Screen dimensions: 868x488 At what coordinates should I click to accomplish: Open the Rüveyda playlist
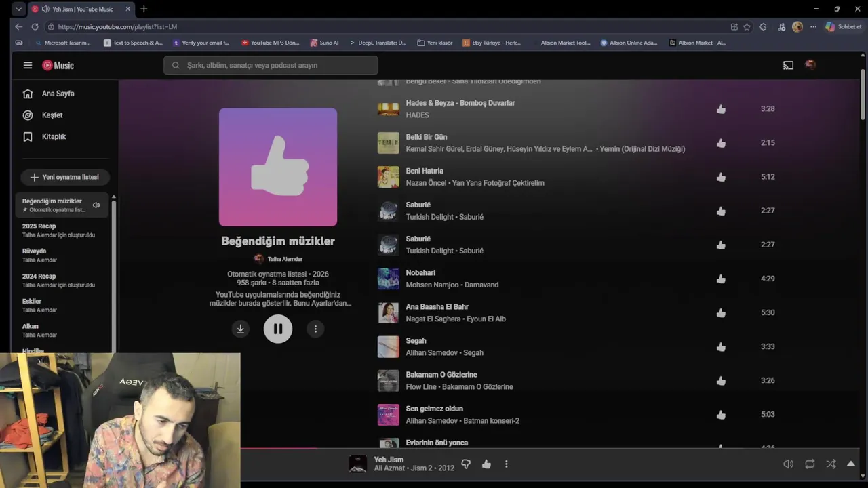pyautogui.click(x=61, y=256)
